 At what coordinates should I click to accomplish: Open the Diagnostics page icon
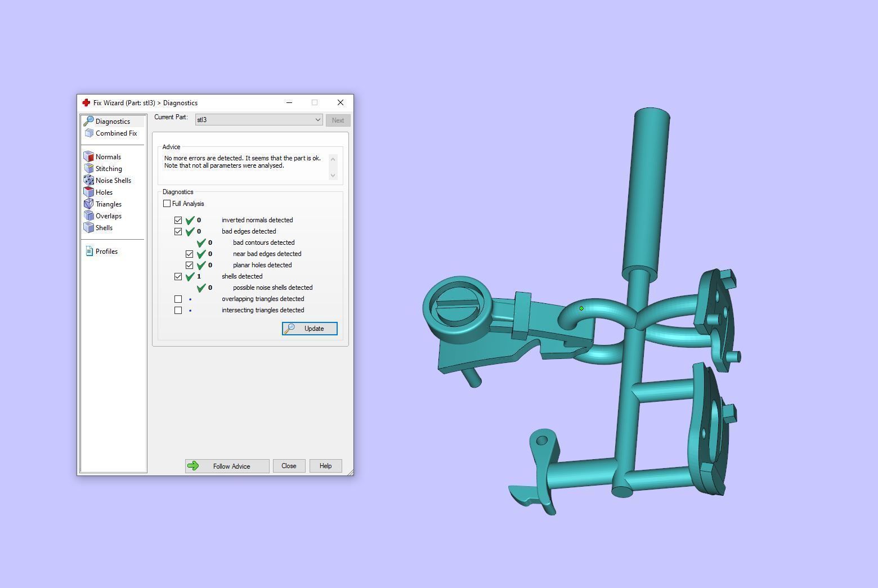pos(88,121)
